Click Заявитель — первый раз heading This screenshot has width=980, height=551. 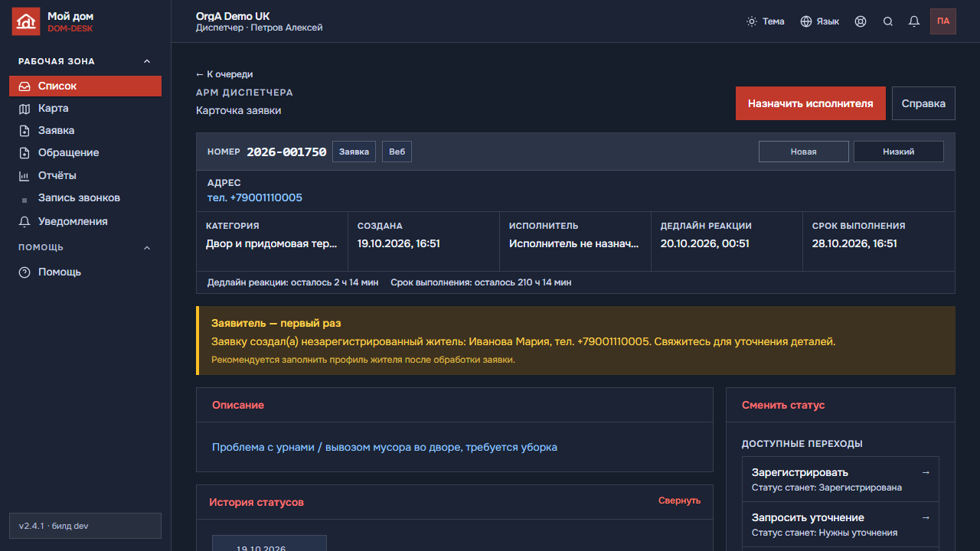[276, 323]
